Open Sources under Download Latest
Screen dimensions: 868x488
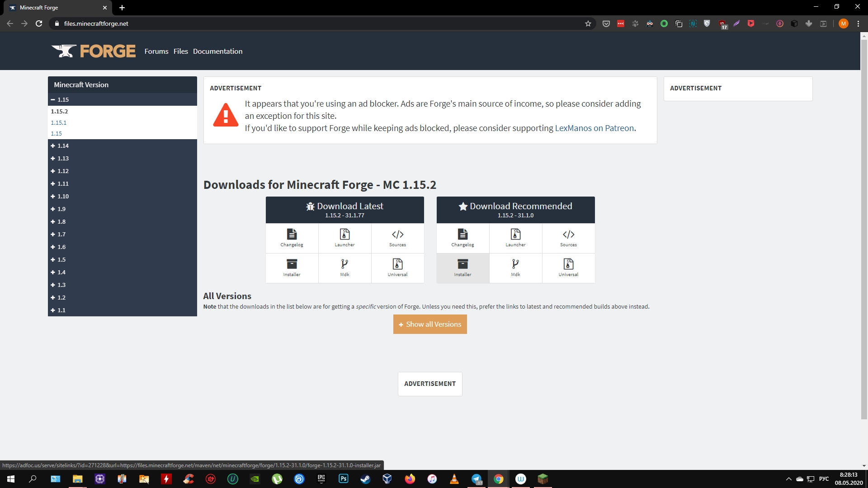click(397, 238)
